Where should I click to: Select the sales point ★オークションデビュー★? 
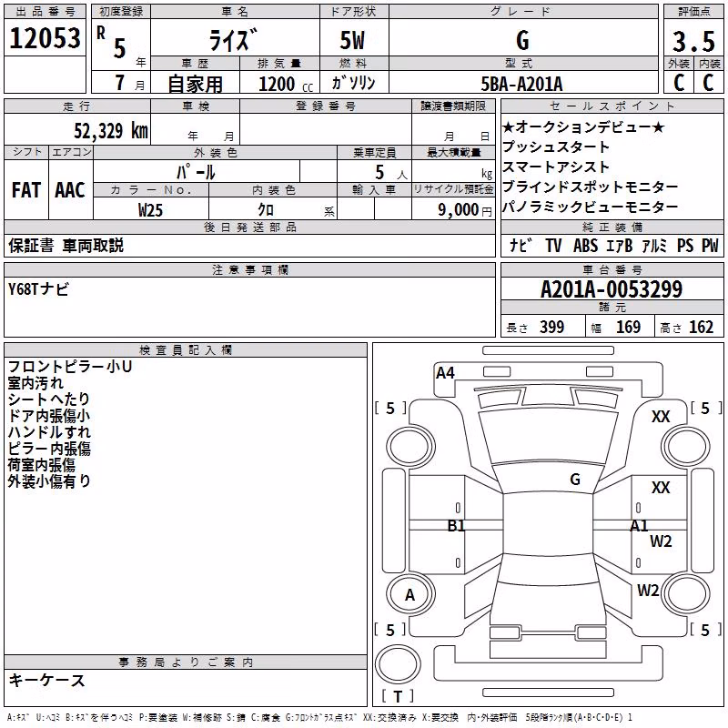(x=583, y=126)
